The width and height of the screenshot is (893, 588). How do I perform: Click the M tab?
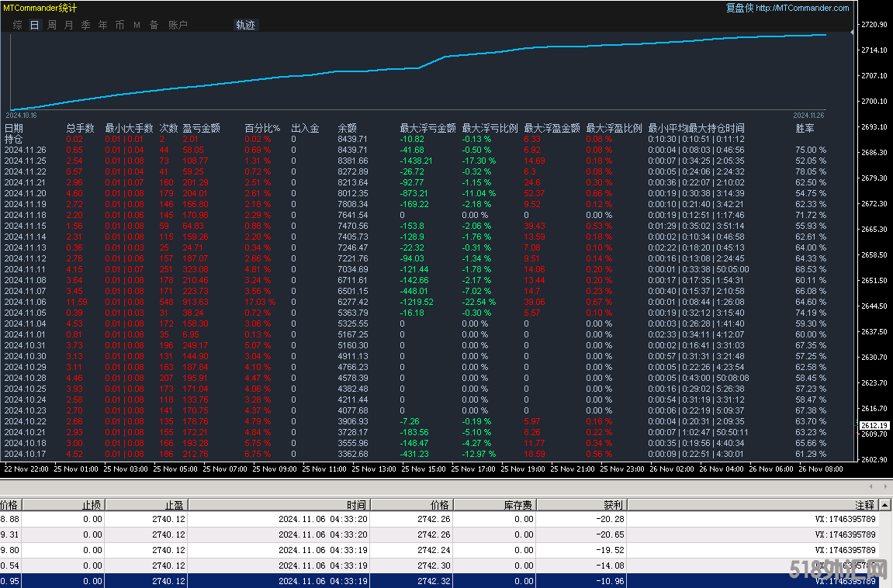point(137,25)
